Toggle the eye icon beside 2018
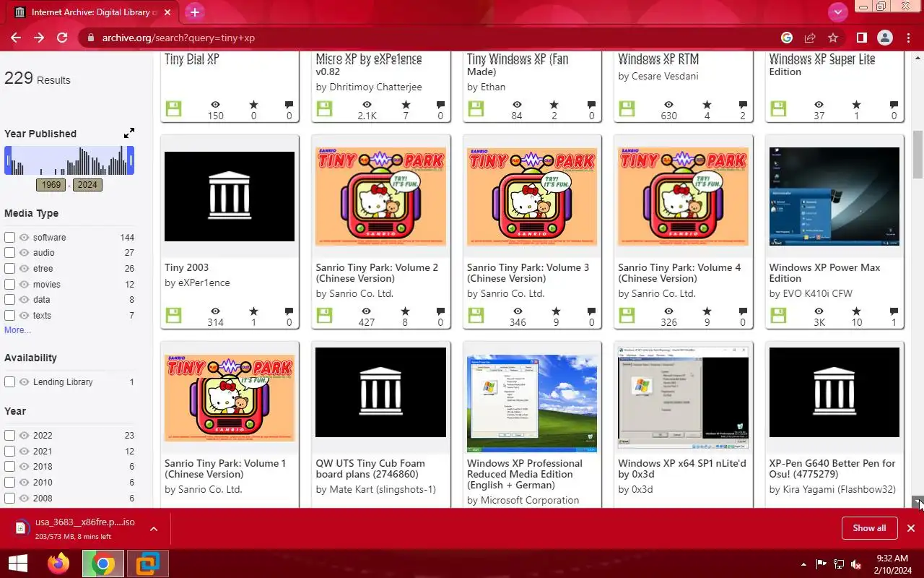The image size is (924, 578). (x=24, y=467)
